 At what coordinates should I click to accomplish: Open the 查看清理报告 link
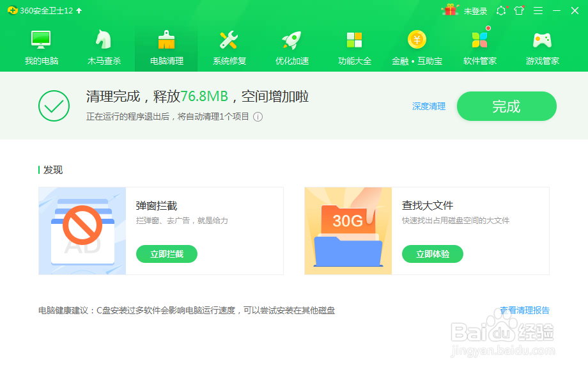point(525,310)
